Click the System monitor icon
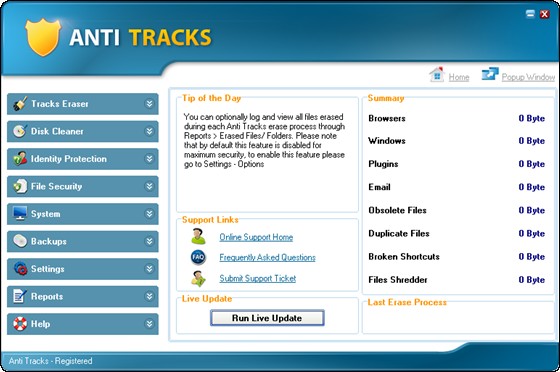This screenshot has width=560, height=372. pyautogui.click(x=20, y=213)
